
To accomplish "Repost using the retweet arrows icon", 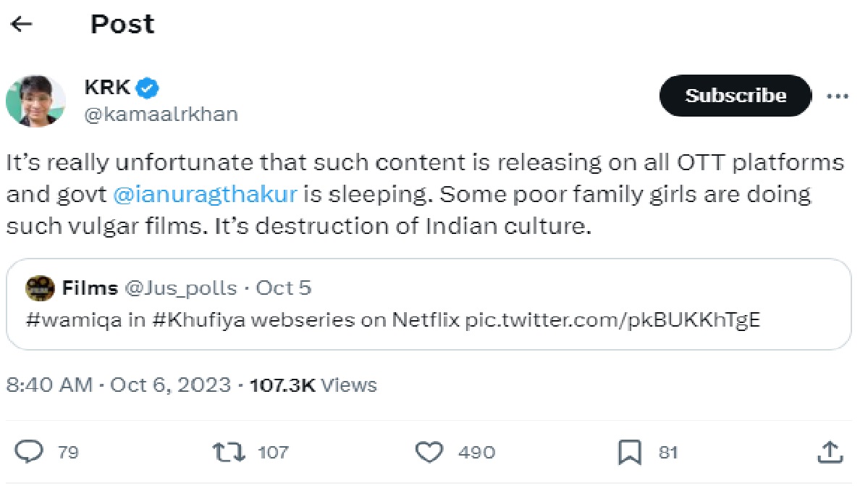I will click(229, 452).
